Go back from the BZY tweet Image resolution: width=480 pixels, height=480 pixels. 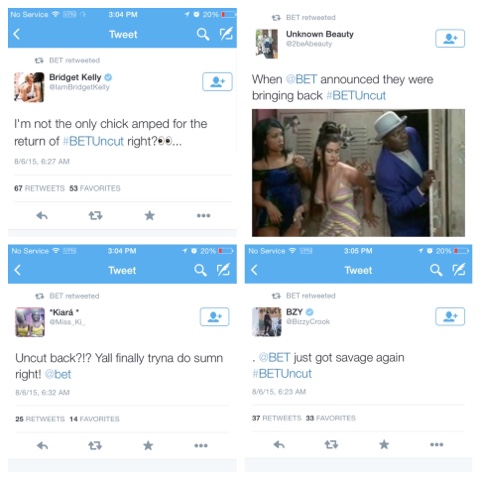pos(254,270)
